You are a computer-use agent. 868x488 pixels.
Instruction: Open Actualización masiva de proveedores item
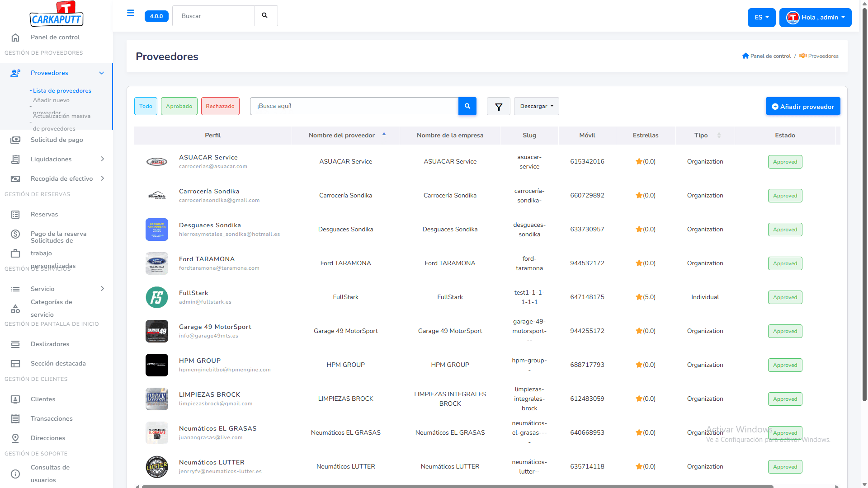tap(61, 122)
